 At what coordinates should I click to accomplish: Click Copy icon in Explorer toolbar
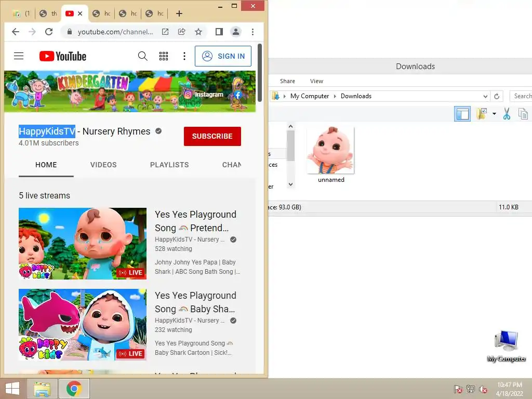523,114
